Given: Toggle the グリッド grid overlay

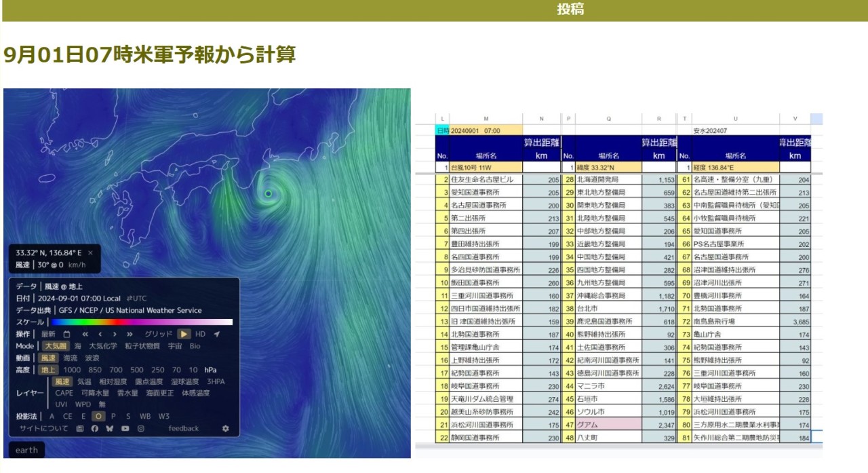Looking at the screenshot, I should (x=158, y=334).
